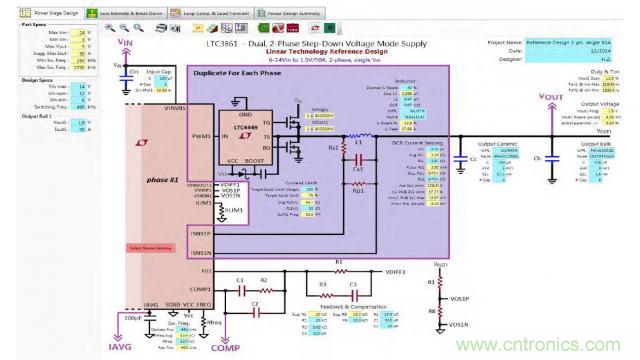This screenshot has width=640, height=360.
Task: Click the purple VOUT arrow label
Action: tap(551, 97)
